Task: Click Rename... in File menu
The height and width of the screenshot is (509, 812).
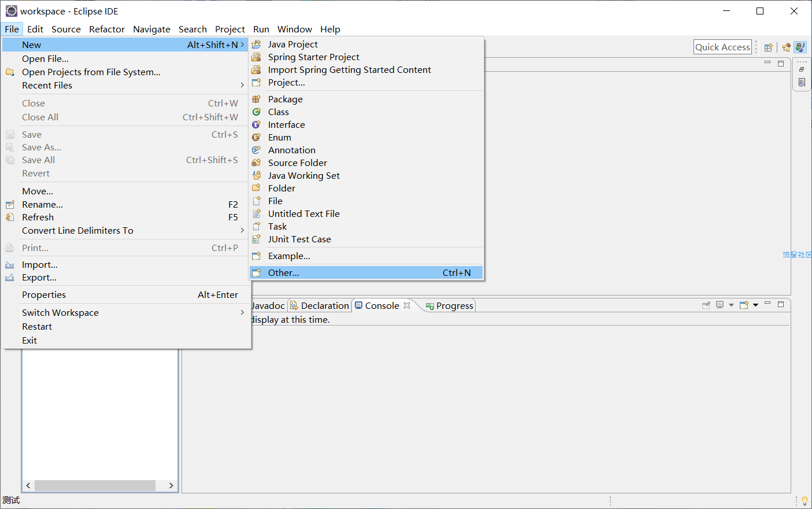Action: tap(126, 204)
